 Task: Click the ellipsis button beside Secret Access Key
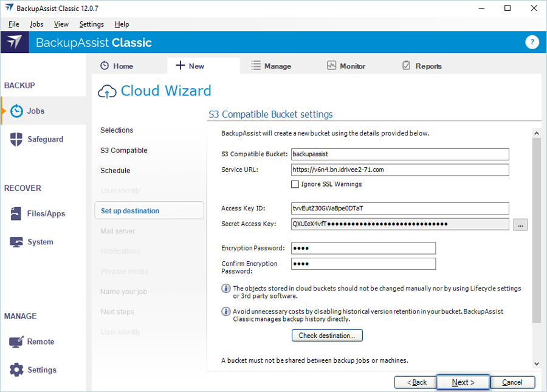coord(520,225)
